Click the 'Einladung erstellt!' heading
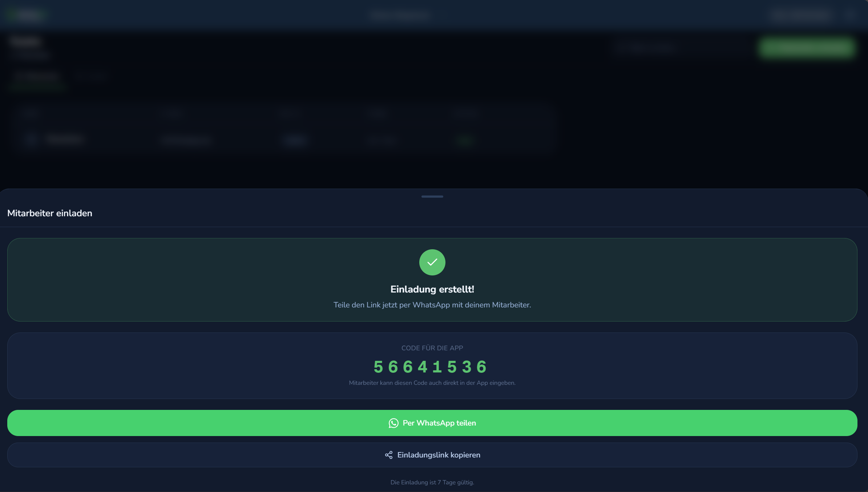 point(432,289)
